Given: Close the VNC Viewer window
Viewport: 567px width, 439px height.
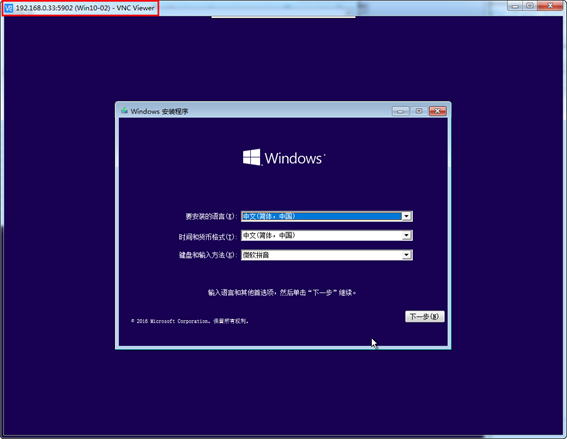Looking at the screenshot, I should coord(550,6).
